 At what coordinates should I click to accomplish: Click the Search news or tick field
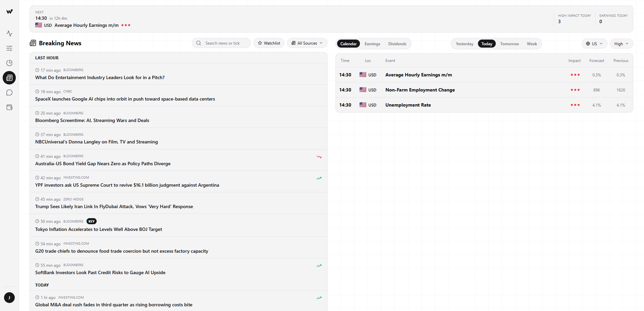221,43
